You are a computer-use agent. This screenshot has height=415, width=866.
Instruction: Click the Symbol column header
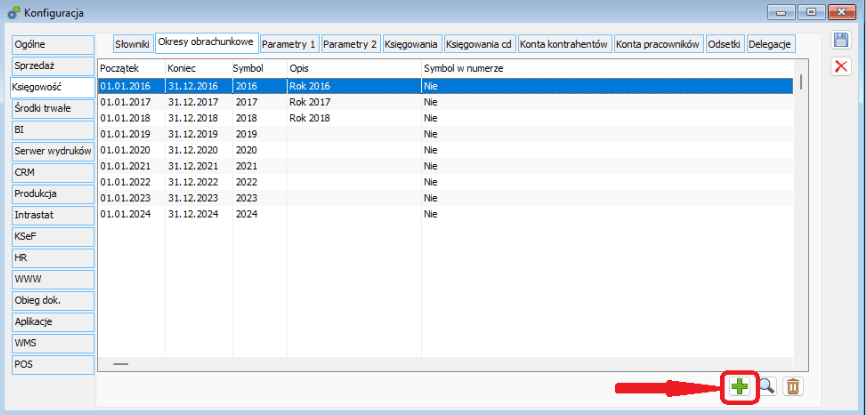point(260,68)
